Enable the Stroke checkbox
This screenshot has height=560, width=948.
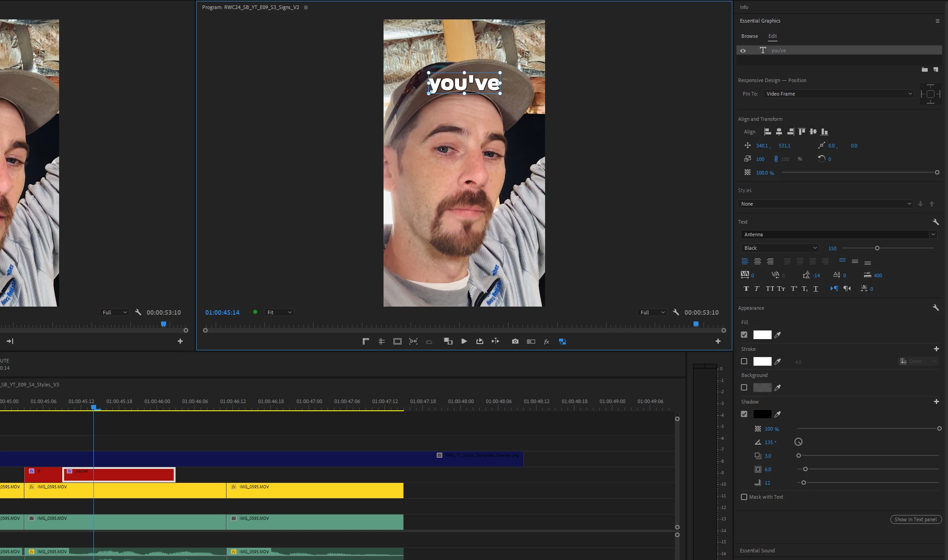point(744,361)
